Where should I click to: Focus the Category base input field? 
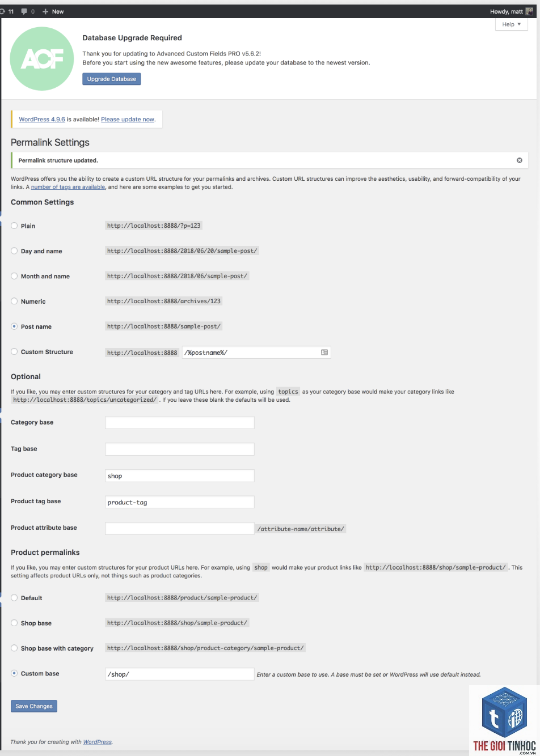(x=180, y=423)
